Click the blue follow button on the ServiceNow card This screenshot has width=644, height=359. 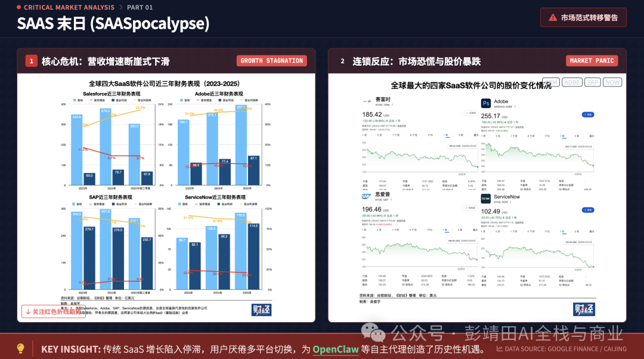[588, 210]
